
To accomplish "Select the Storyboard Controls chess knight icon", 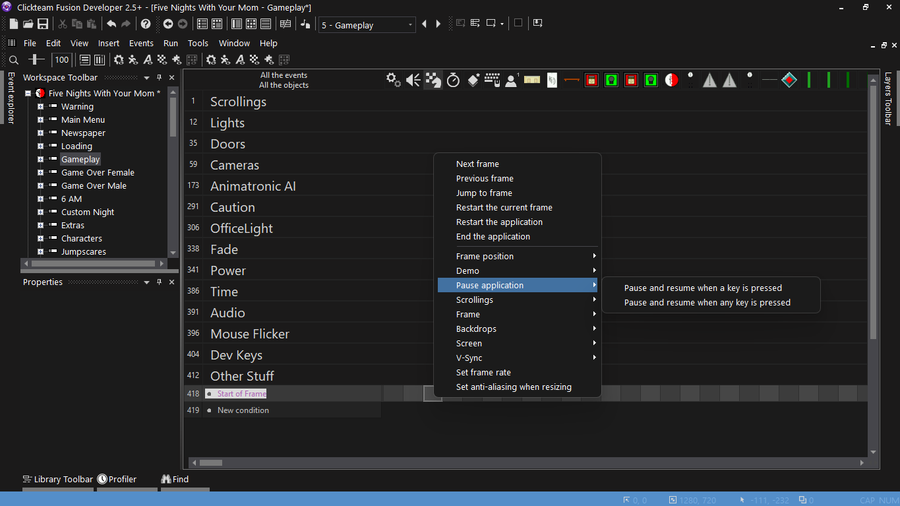I will click(433, 80).
